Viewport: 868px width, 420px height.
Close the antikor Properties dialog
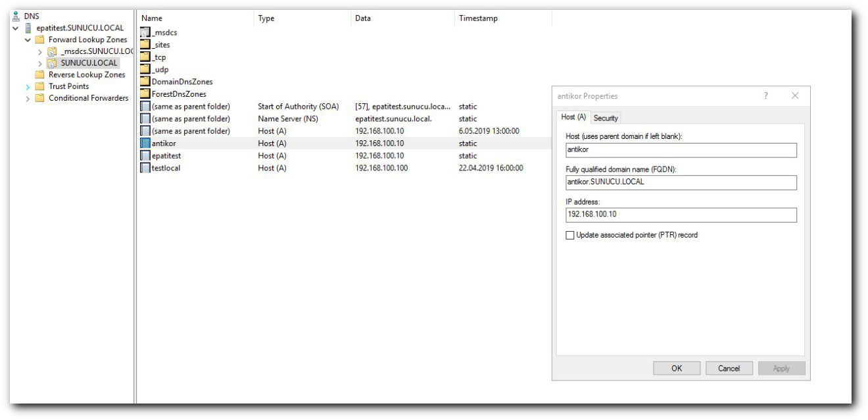(x=795, y=96)
